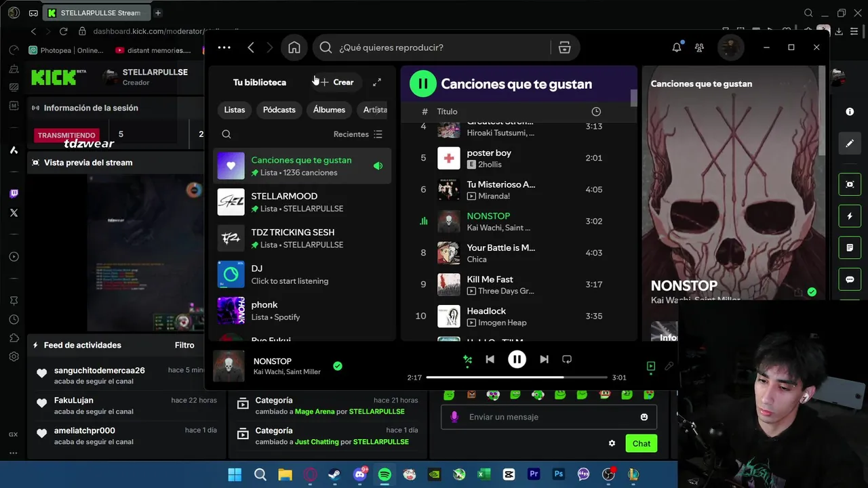Pause Canciones que te gustan playlist header button
Viewport: 868px width, 488px height.
click(x=422, y=84)
